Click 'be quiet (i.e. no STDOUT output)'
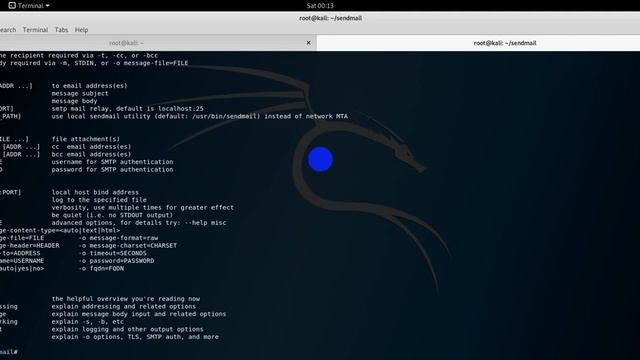This screenshot has width=640, height=360. coord(112,215)
